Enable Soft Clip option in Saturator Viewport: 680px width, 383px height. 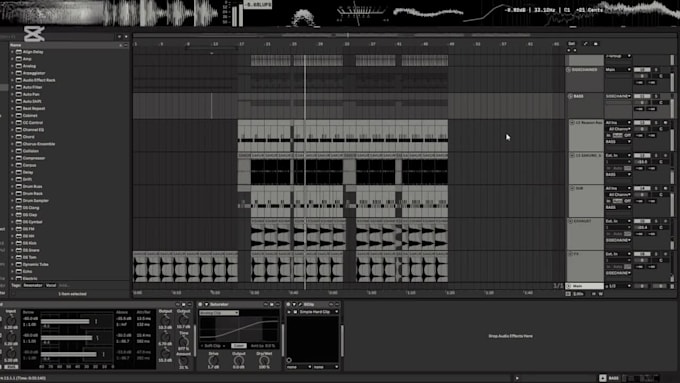coord(213,346)
